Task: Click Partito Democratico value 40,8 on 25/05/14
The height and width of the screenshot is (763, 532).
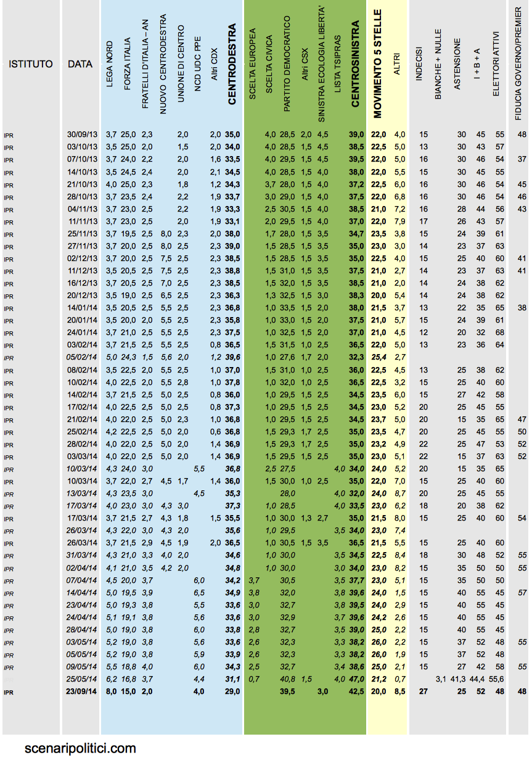Action: [x=287, y=680]
